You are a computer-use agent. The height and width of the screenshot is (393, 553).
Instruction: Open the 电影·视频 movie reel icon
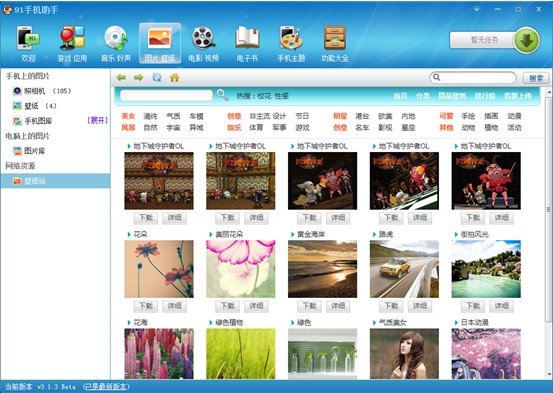pos(203,43)
